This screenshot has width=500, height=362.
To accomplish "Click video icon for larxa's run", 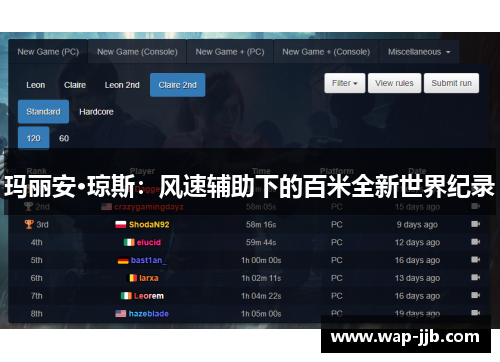I will coord(476,277).
